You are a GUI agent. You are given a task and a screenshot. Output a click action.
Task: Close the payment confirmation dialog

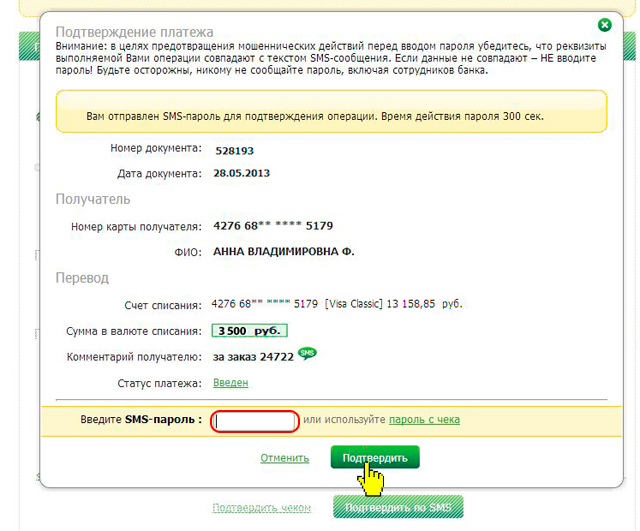(604, 25)
